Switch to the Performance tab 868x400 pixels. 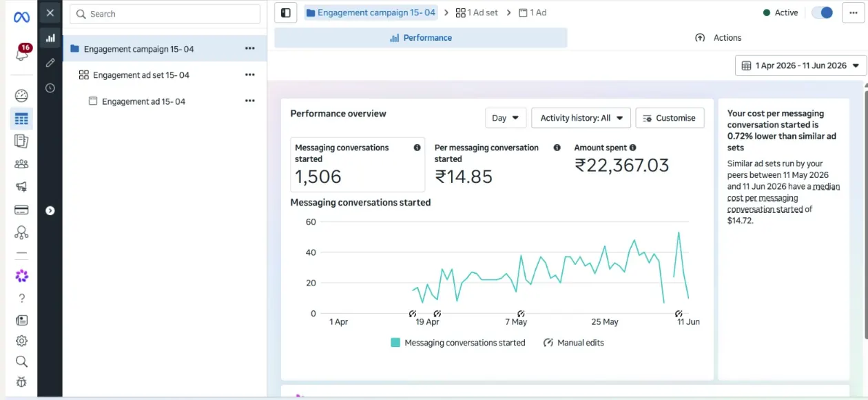pyautogui.click(x=421, y=38)
